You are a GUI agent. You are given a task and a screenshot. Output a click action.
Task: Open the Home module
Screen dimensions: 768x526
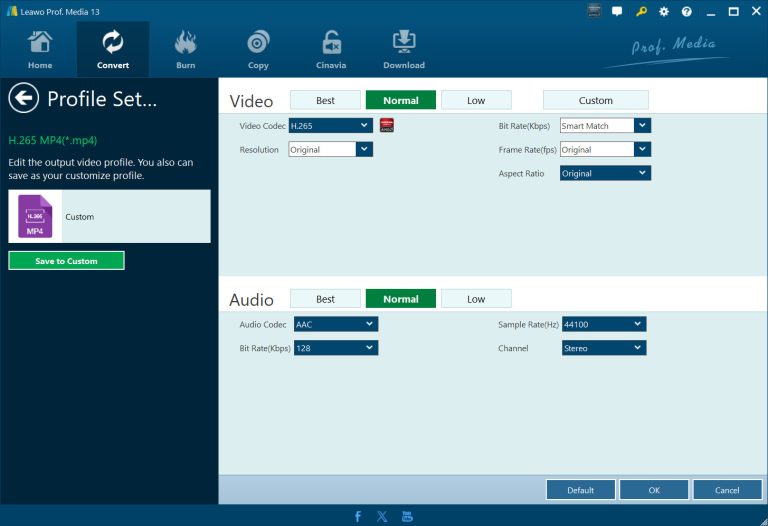[40, 49]
